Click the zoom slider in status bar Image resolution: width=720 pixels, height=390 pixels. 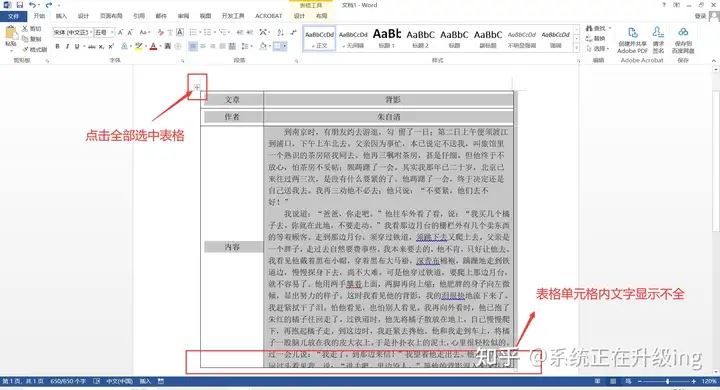click(668, 381)
